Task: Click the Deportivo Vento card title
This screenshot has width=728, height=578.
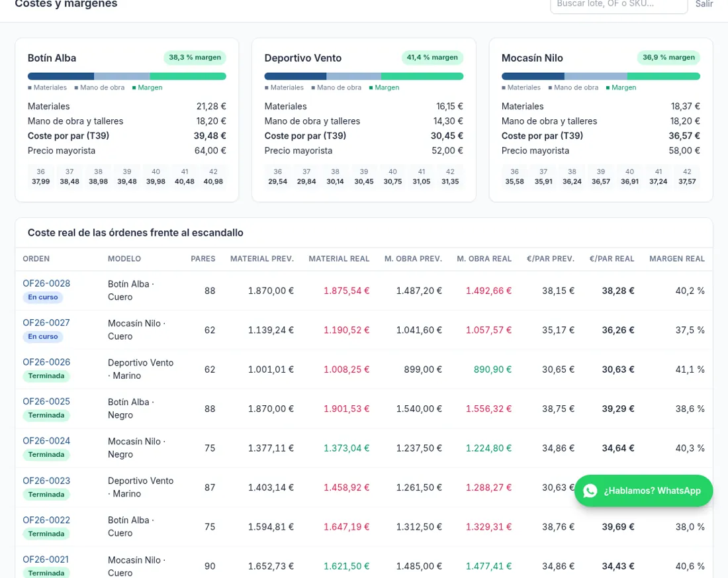Action: point(302,58)
